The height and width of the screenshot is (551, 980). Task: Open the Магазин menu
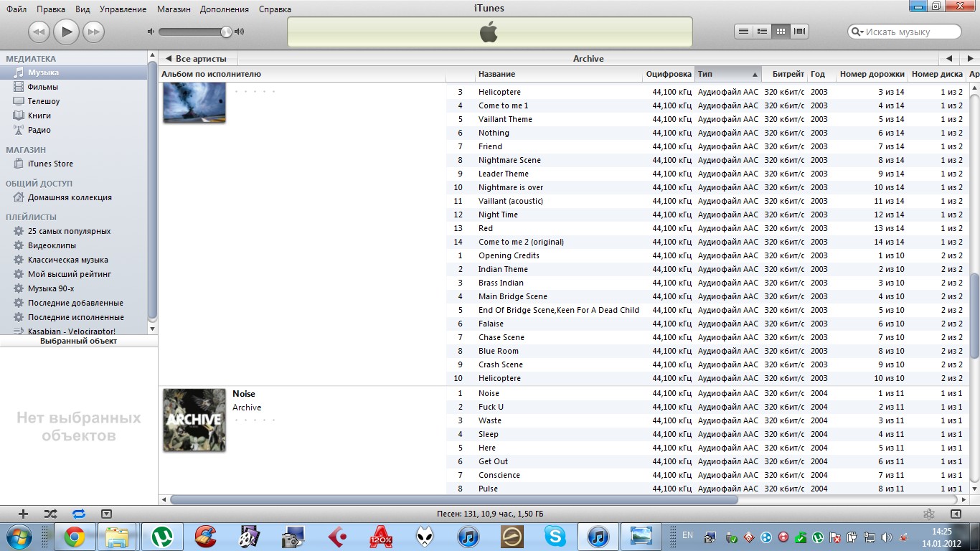point(173,9)
